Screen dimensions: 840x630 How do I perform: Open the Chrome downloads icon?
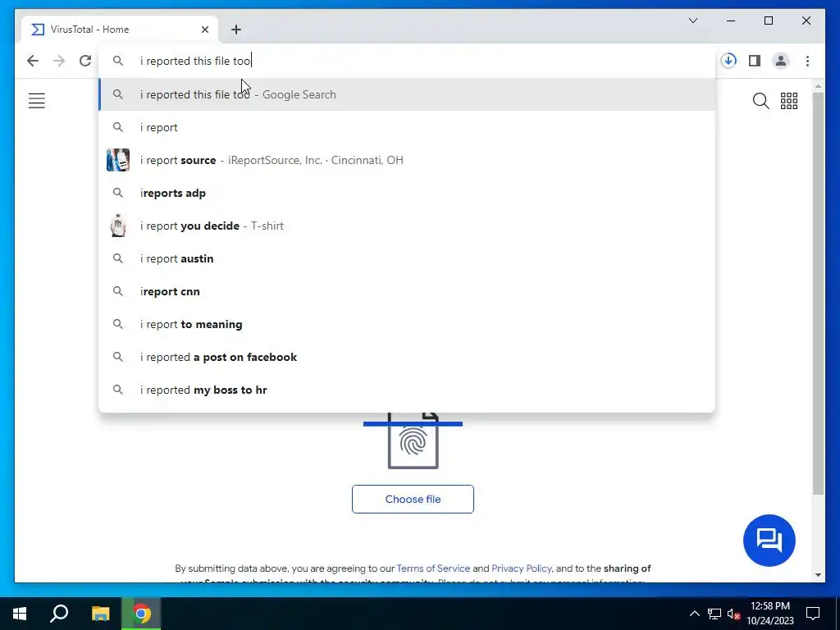click(x=728, y=61)
